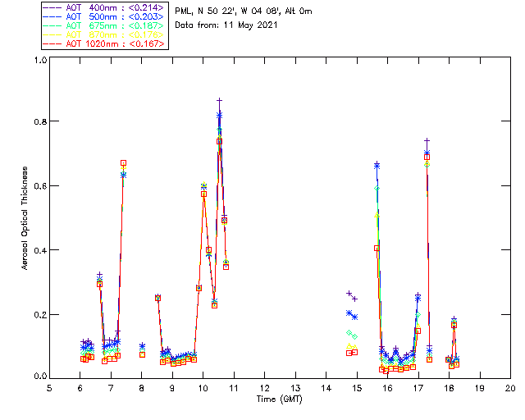Click the 'Aerosol Optical Thickness' y-axis label
Screen dimensions: 525x420
click(25, 218)
